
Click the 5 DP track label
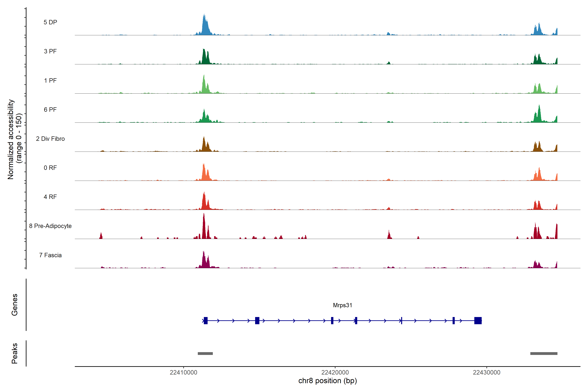50,22
